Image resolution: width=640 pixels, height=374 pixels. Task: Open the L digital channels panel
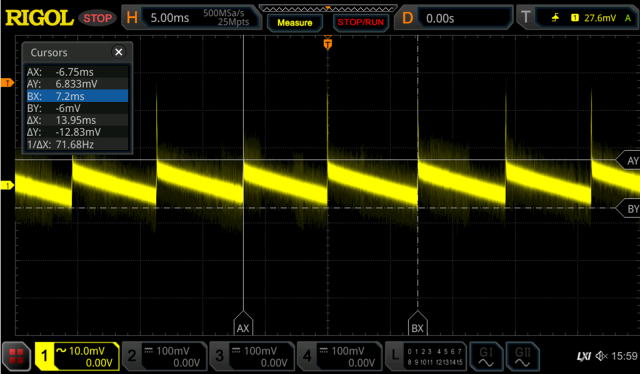(x=426, y=356)
